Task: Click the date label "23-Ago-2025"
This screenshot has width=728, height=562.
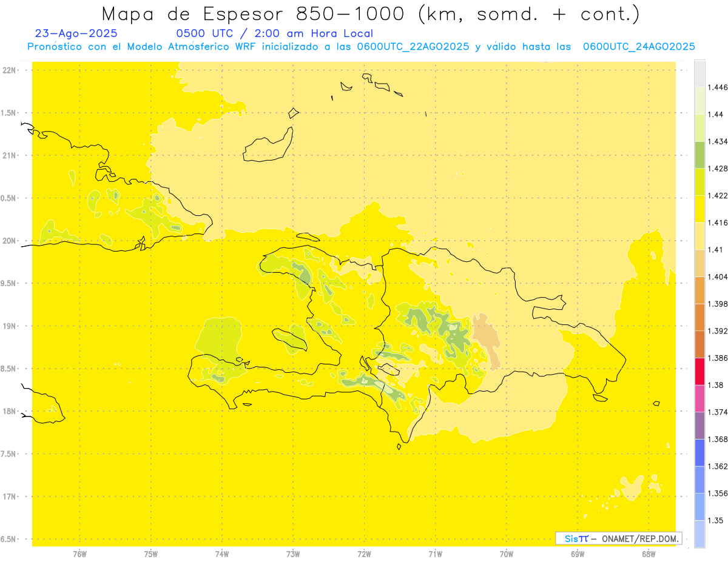Action: click(x=76, y=33)
